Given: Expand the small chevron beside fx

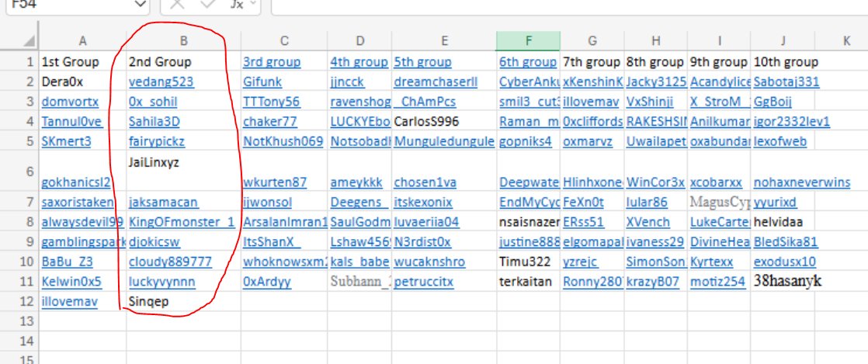Looking at the screenshot, I should (x=252, y=4).
